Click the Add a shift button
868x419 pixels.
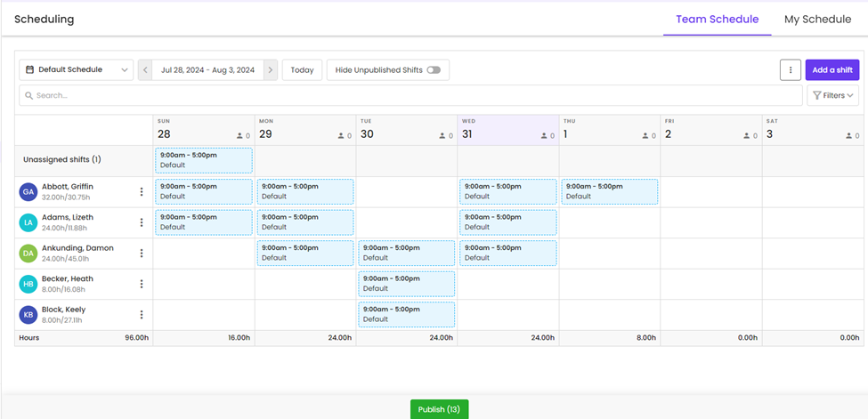(831, 70)
